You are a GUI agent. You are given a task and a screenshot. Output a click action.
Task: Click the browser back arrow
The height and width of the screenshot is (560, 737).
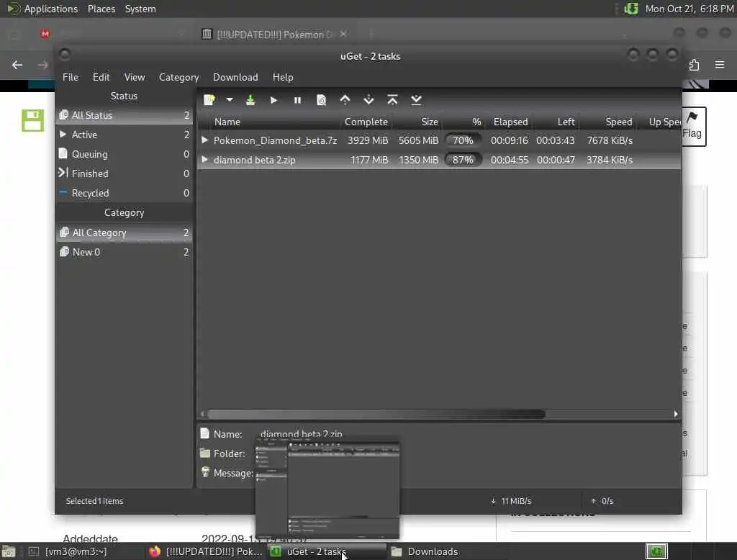pyautogui.click(x=17, y=65)
